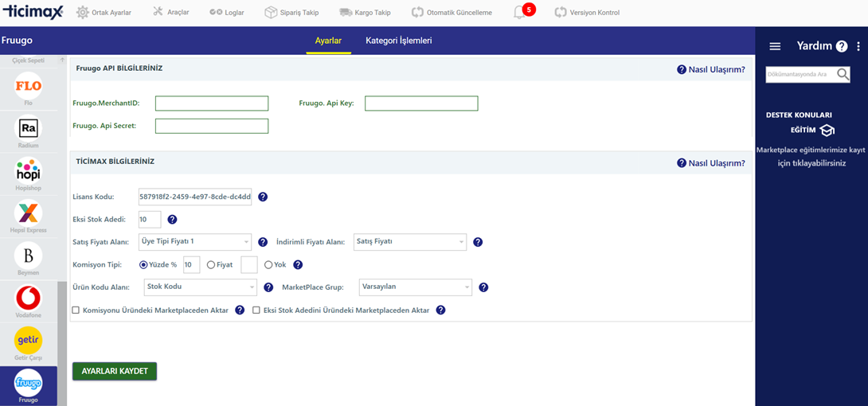
Task: Select Getir Çarşı marketplace icon
Action: click(x=28, y=341)
